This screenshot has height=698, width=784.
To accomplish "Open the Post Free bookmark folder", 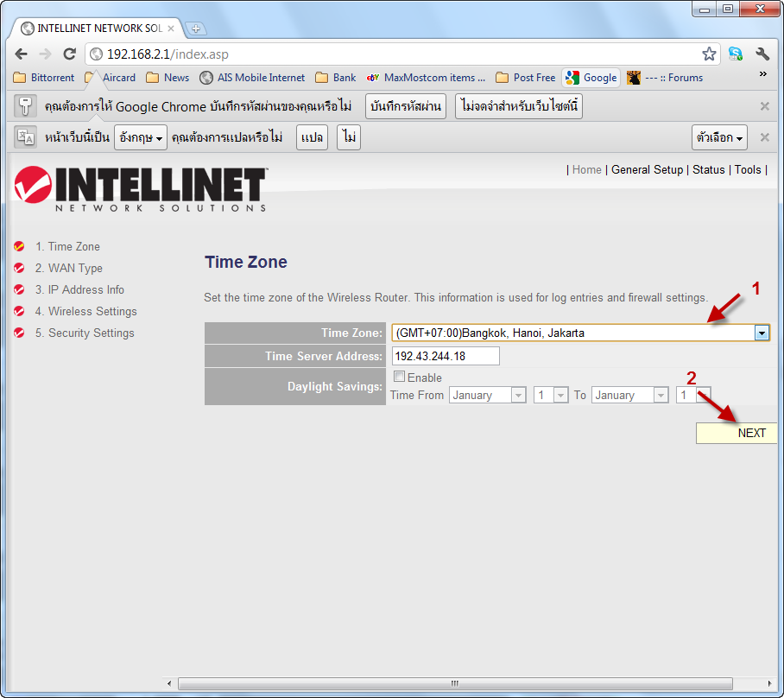I will pyautogui.click(x=526, y=78).
